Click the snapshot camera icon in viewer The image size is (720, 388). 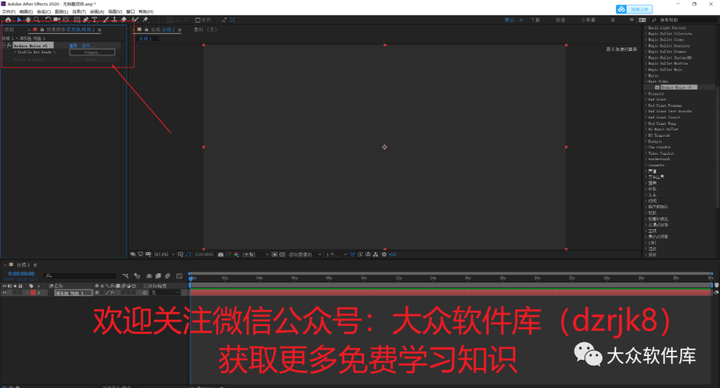[221, 254]
